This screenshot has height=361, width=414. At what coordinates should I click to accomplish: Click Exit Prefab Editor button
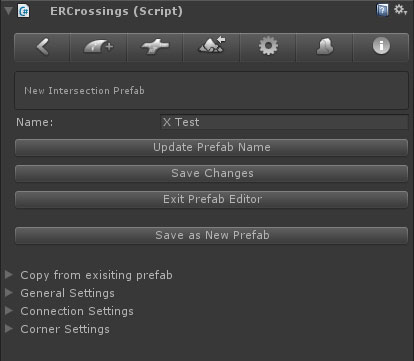[x=211, y=199]
